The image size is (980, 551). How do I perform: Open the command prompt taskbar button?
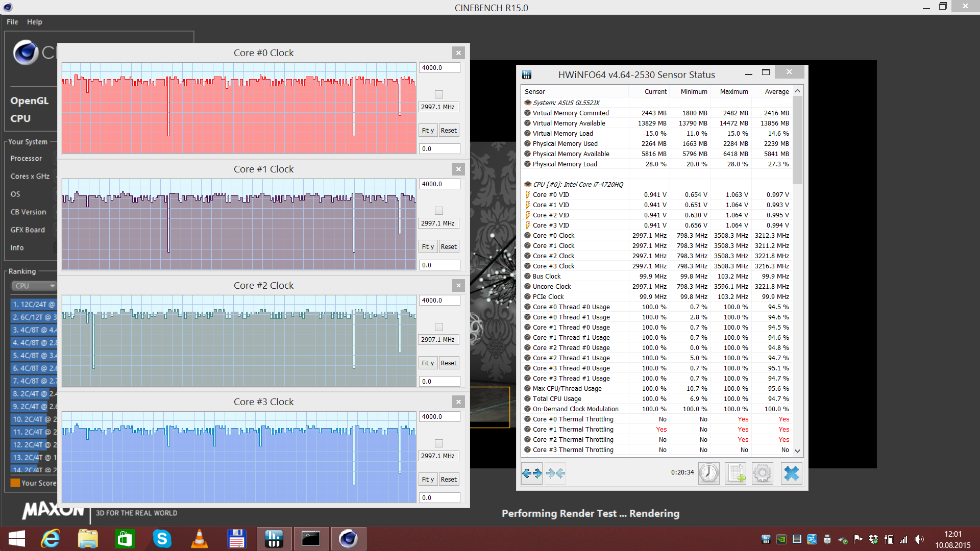click(x=311, y=539)
